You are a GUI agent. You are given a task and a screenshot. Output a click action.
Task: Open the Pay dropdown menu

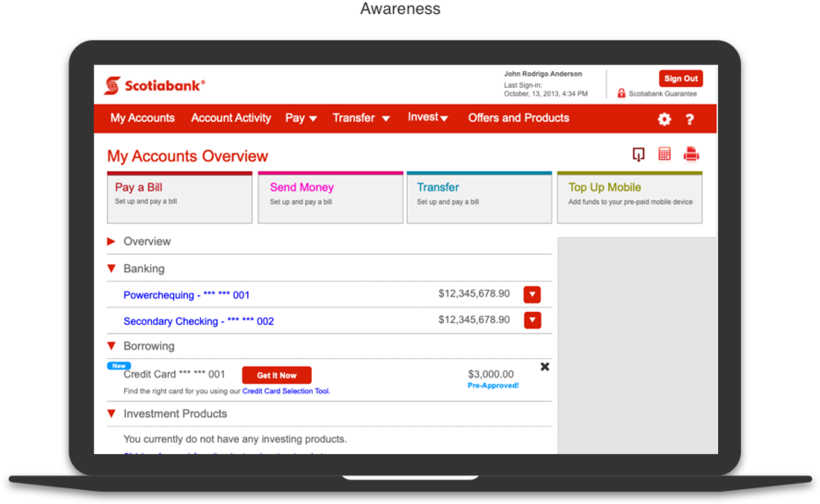[301, 118]
